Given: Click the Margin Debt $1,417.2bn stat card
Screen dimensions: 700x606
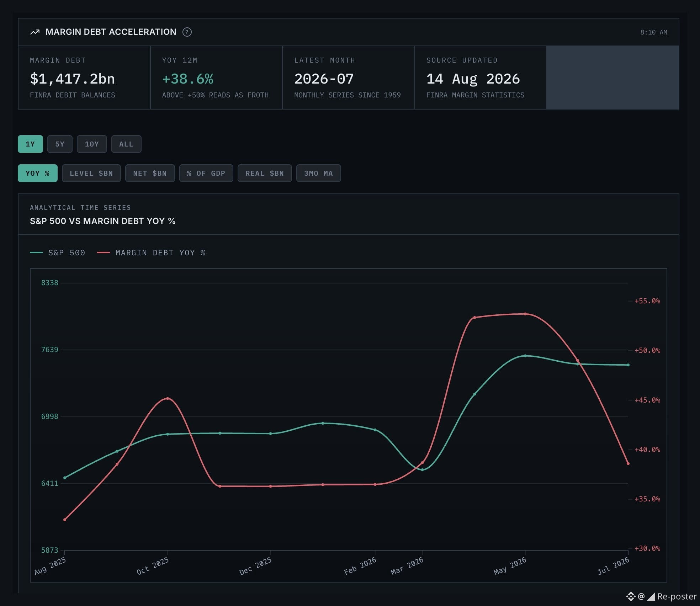Looking at the screenshot, I should pos(84,78).
